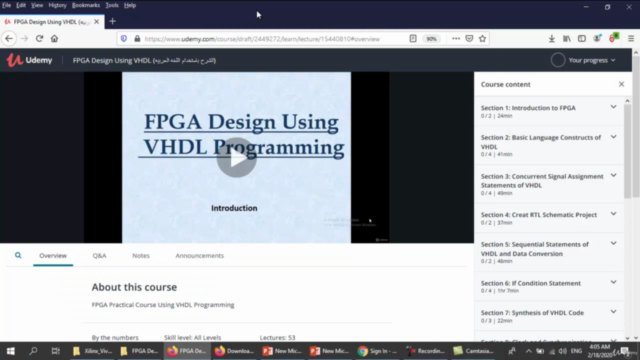640x360 pixels.
Task: Reset the 90% zoom level indicator
Action: 431,39
